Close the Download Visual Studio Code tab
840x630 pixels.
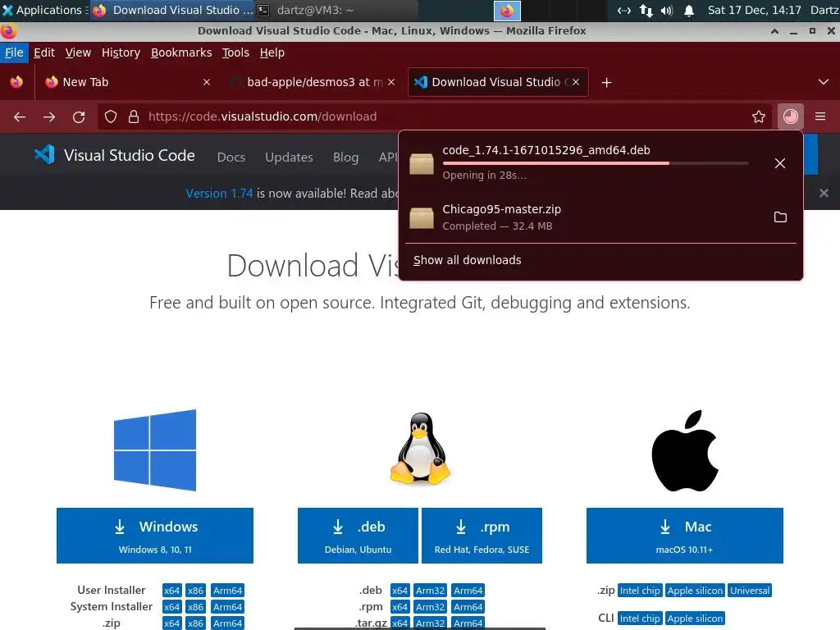[x=575, y=82]
